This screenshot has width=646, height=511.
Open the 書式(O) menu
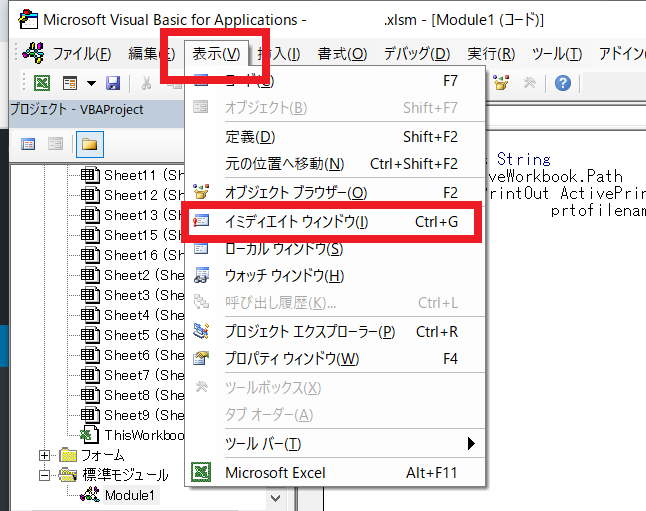pyautogui.click(x=342, y=54)
